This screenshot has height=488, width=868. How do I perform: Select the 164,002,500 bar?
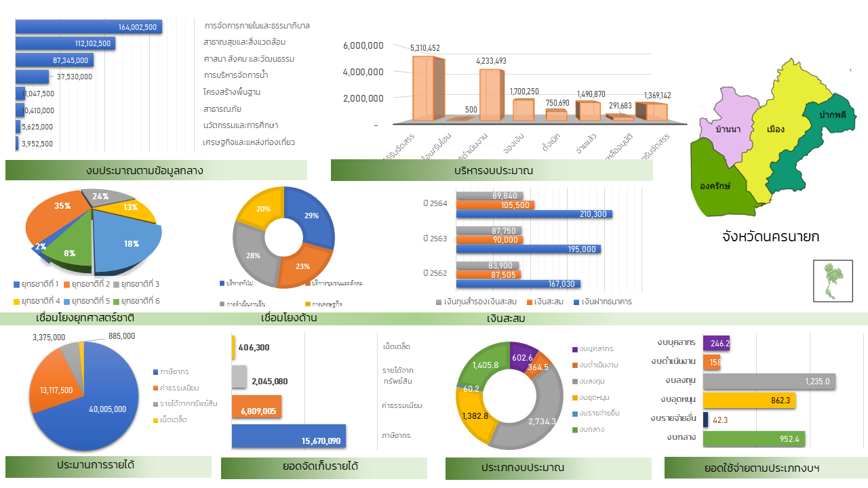point(88,27)
